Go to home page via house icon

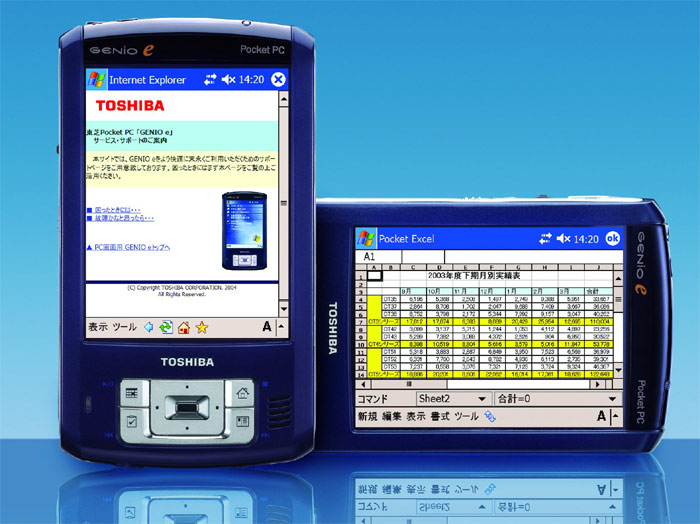(183, 328)
